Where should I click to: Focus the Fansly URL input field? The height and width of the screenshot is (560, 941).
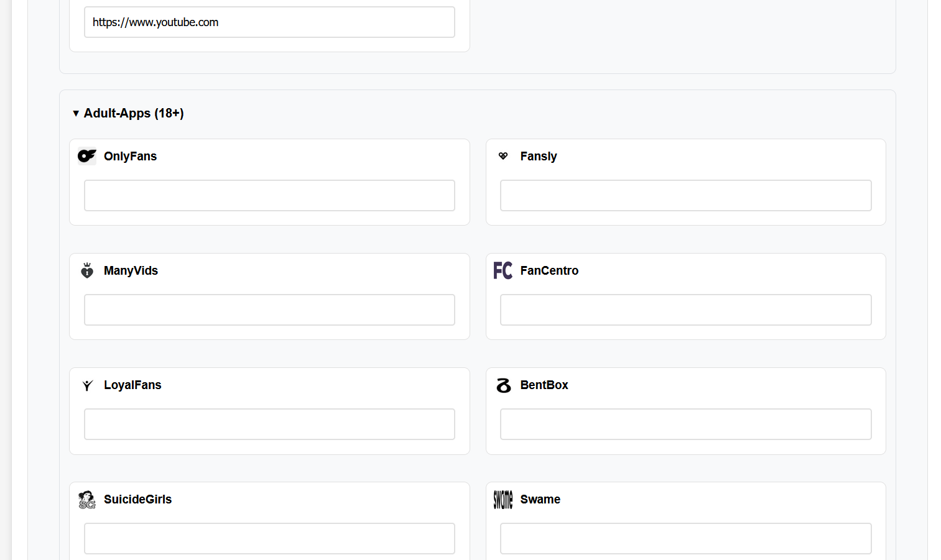tap(685, 196)
